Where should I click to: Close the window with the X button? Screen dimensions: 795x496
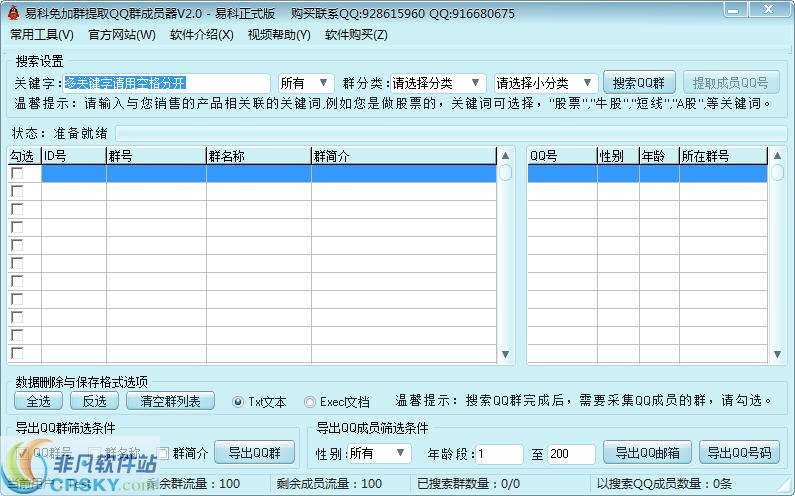(769, 10)
